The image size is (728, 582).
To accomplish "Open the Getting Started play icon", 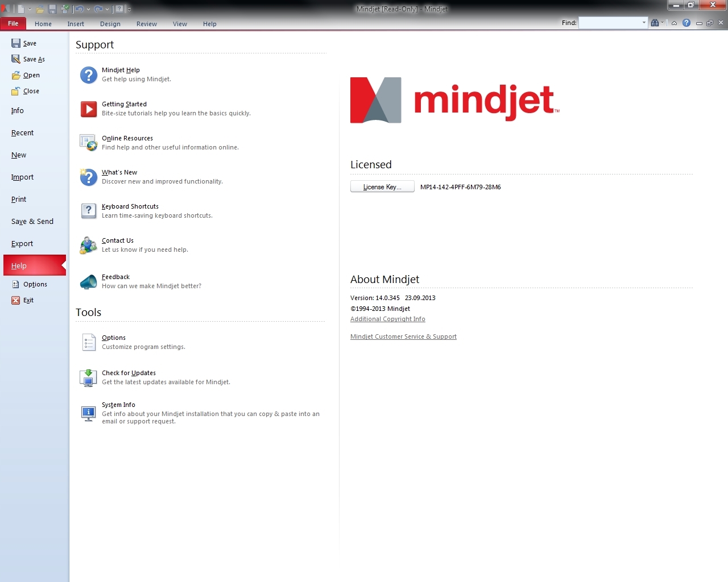I will click(89, 109).
